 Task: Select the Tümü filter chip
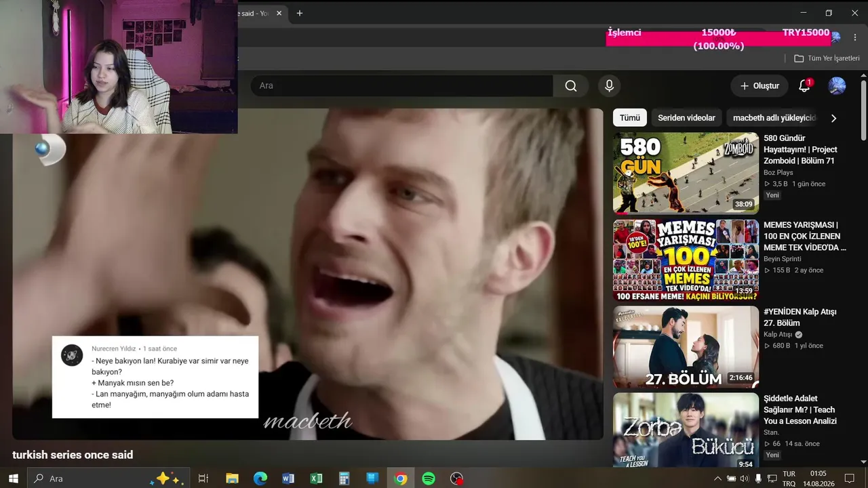coord(629,118)
